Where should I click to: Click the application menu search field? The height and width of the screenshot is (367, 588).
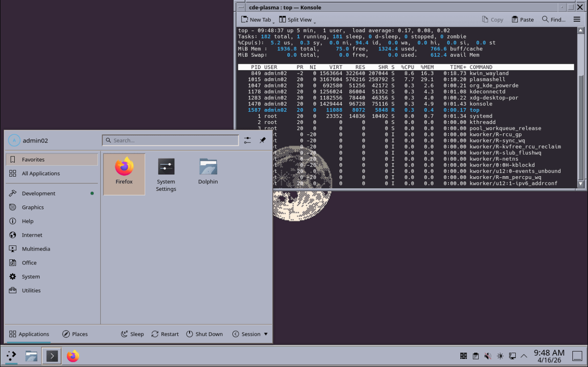coord(170,140)
